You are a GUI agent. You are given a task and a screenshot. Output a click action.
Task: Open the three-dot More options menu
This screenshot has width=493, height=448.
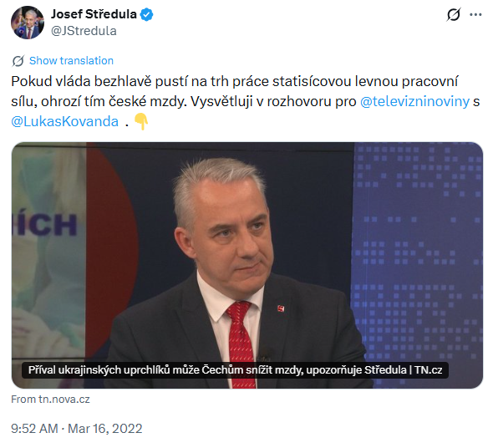pos(475,14)
